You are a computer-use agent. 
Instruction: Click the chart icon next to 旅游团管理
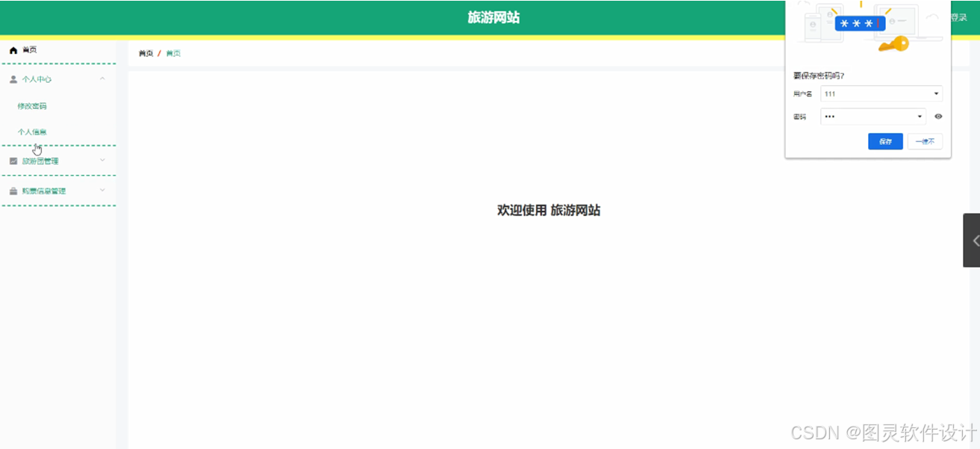click(13, 161)
